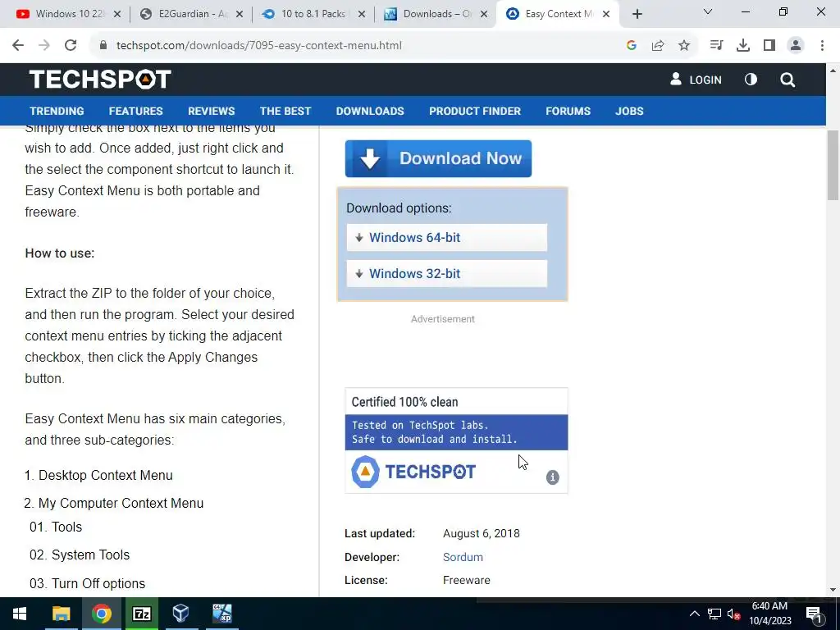Open File Explorer from the taskbar
This screenshot has height=630, width=840.
(x=61, y=614)
